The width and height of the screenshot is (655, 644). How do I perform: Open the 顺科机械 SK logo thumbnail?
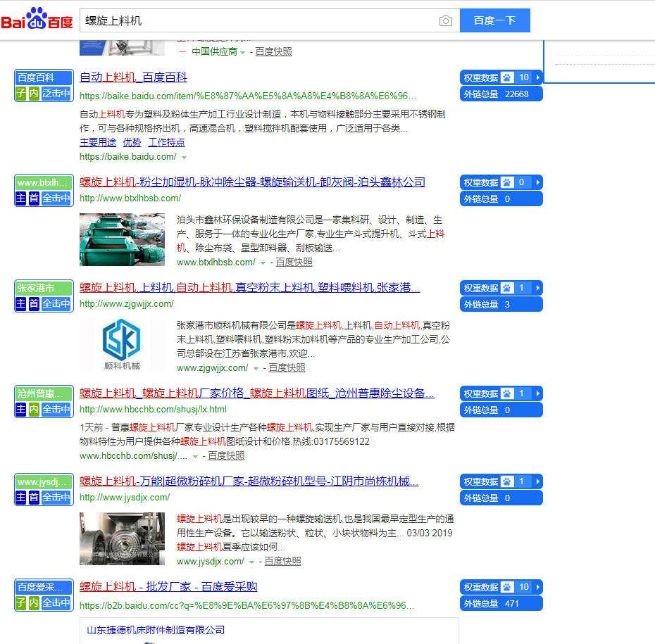click(x=122, y=345)
